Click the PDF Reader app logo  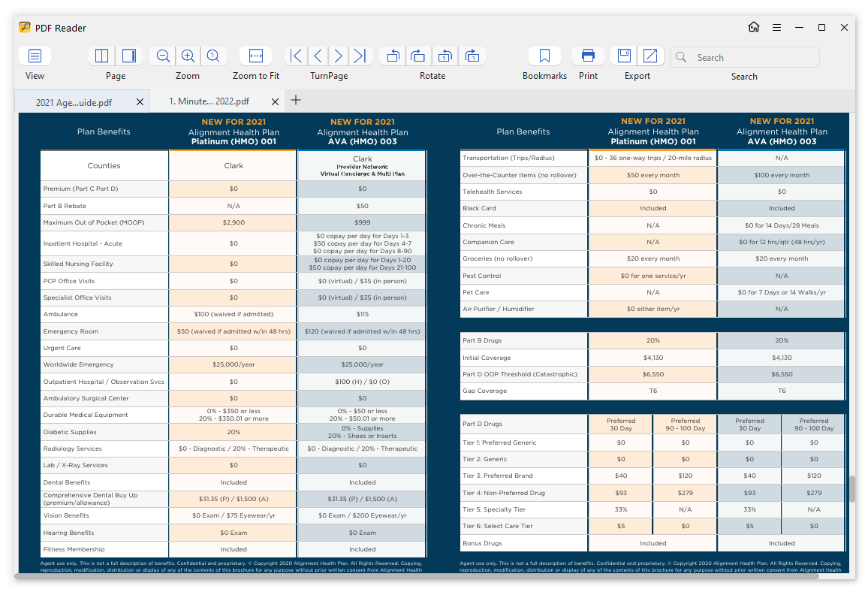tap(25, 27)
